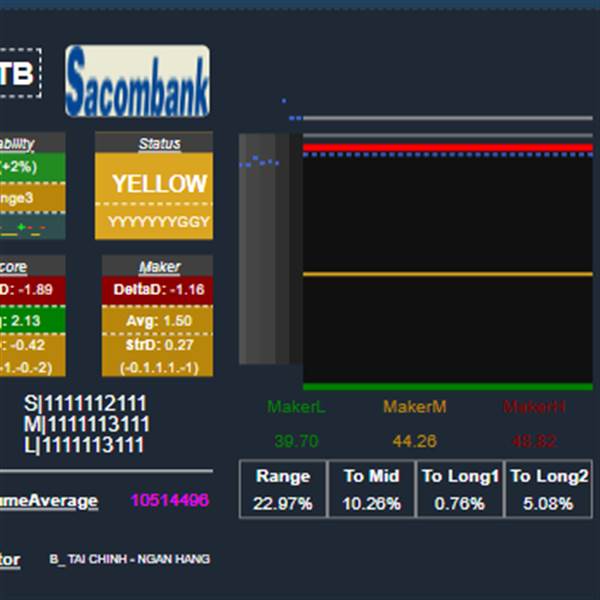600x600 pixels.
Task: Click the green (+2%) cell
Action: [x=33, y=167]
